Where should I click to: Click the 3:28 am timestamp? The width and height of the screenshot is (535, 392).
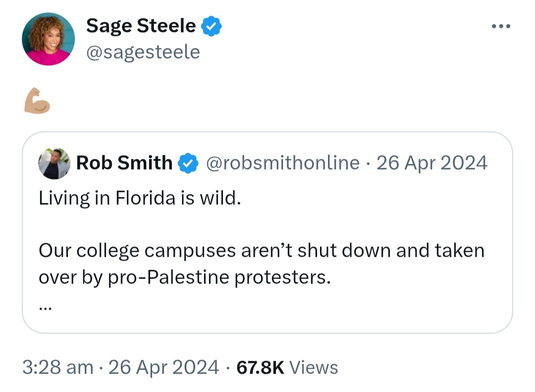(x=57, y=367)
